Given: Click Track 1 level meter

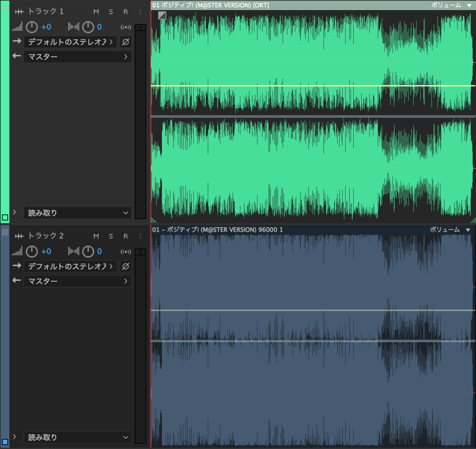Looking at the screenshot, I should click(140, 121).
